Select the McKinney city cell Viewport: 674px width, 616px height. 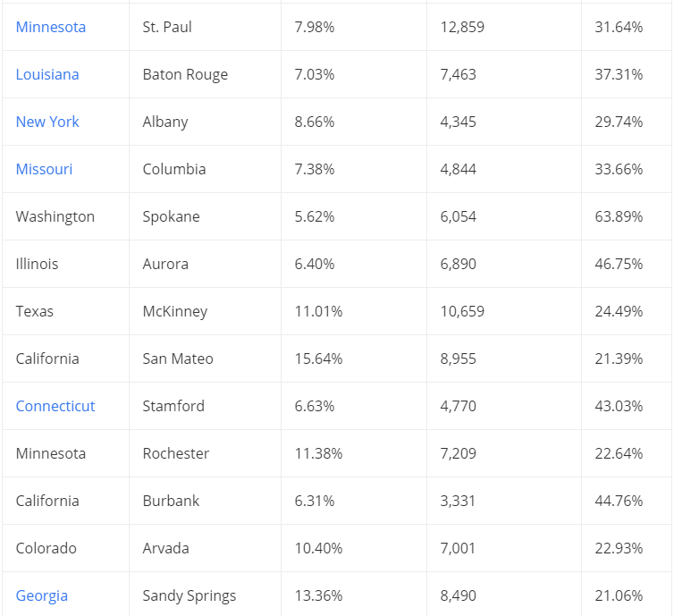(205, 311)
